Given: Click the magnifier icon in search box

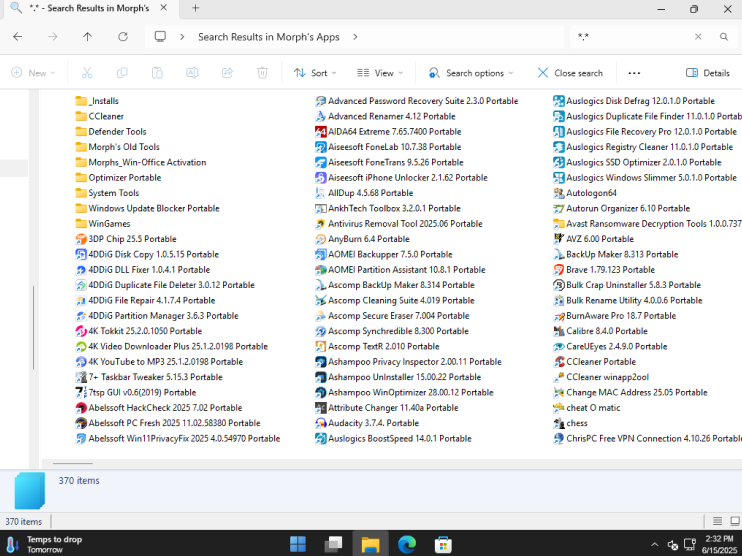Looking at the screenshot, I should tap(724, 37).
